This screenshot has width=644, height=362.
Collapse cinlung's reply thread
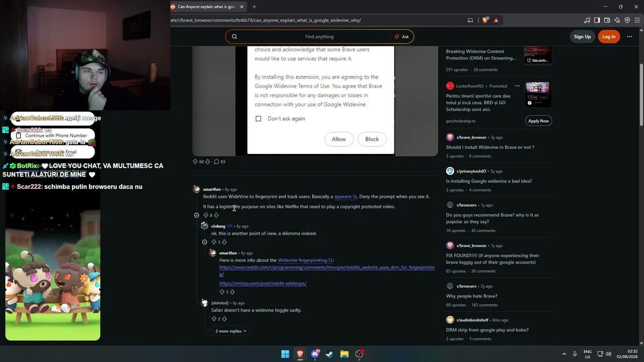(205, 242)
